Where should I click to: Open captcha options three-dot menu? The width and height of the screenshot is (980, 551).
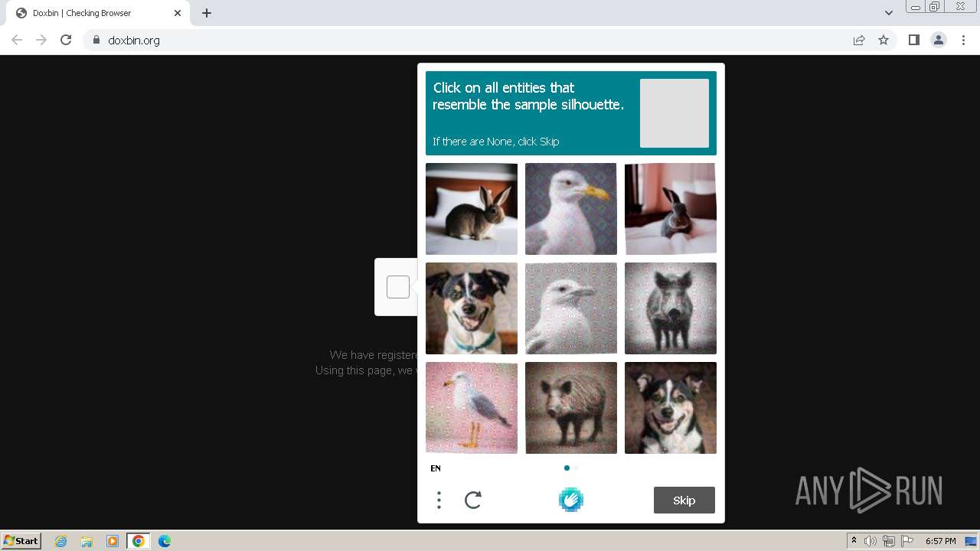(439, 500)
